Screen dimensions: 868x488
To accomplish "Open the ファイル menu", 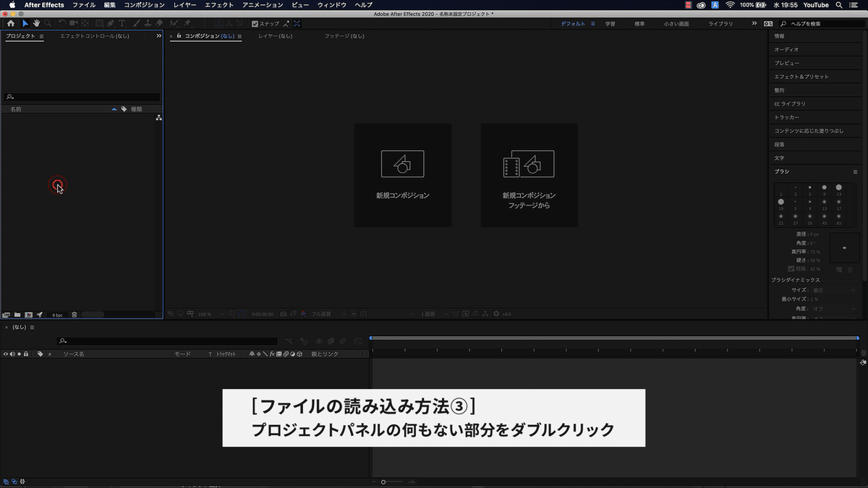I will (x=84, y=4).
